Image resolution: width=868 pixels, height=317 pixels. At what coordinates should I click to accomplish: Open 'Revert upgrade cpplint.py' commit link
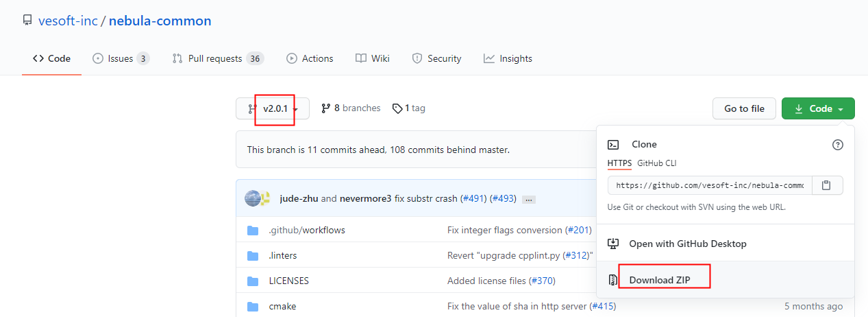pos(503,255)
